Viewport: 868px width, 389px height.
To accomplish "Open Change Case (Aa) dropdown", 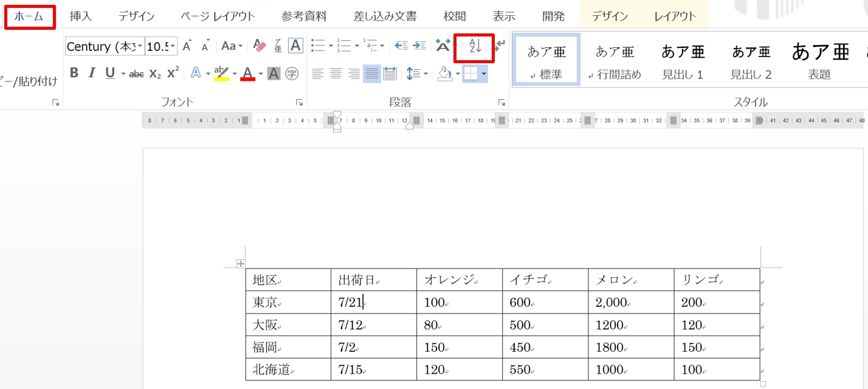I will point(232,46).
